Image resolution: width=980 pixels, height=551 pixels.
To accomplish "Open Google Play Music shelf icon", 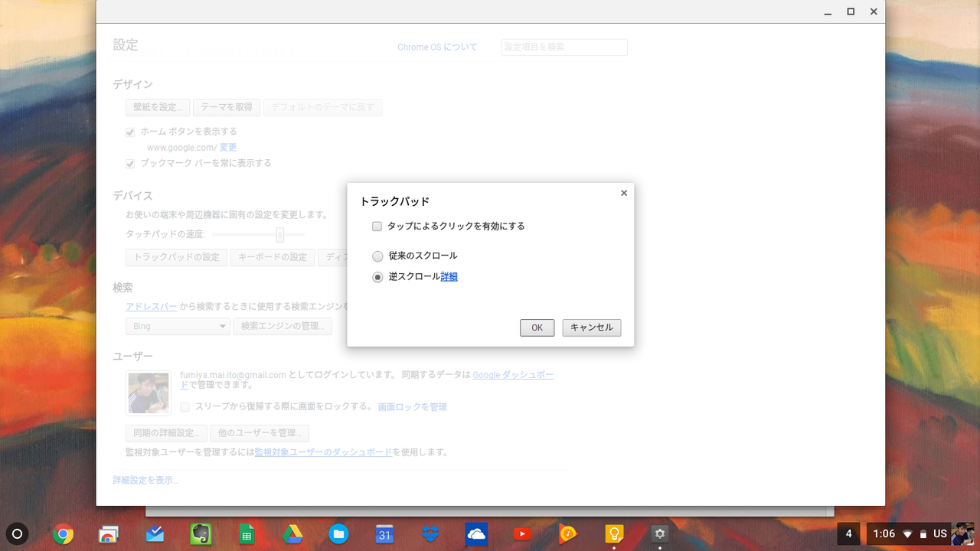I will [x=568, y=534].
